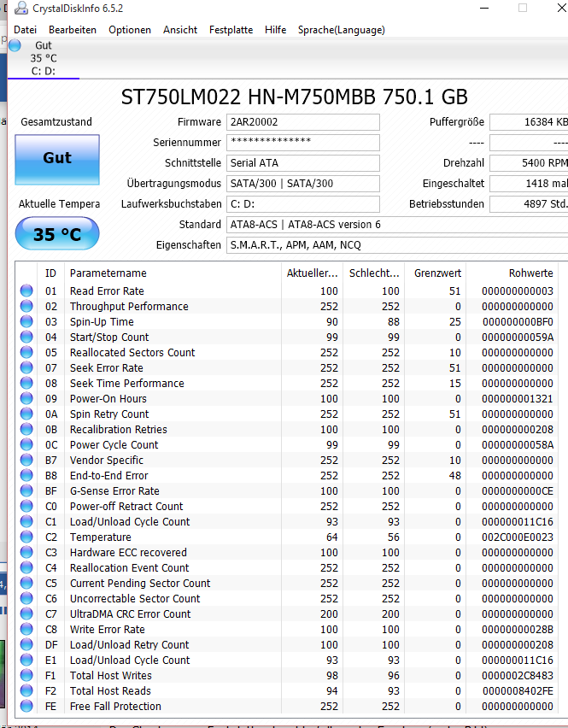Viewport: 568px width, 728px height.
Task: Click the Firmware field 2AR20002
Action: click(303, 122)
